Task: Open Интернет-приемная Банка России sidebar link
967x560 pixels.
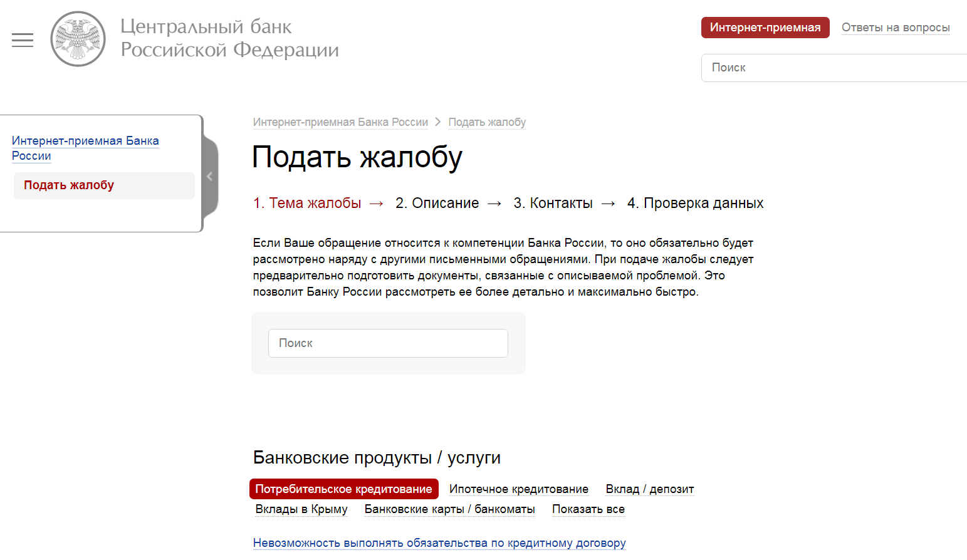Action: (85, 148)
